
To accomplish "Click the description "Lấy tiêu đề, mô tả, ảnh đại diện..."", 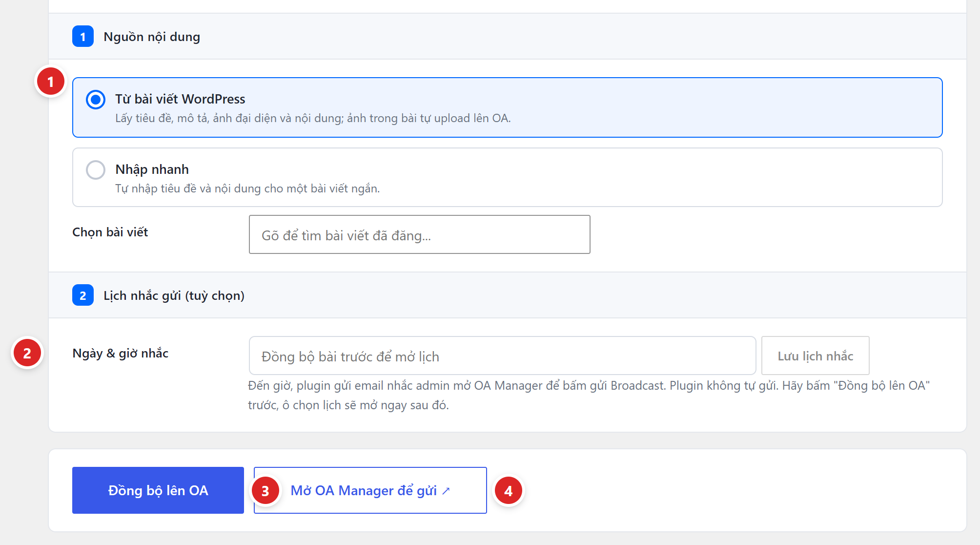I will 313,118.
